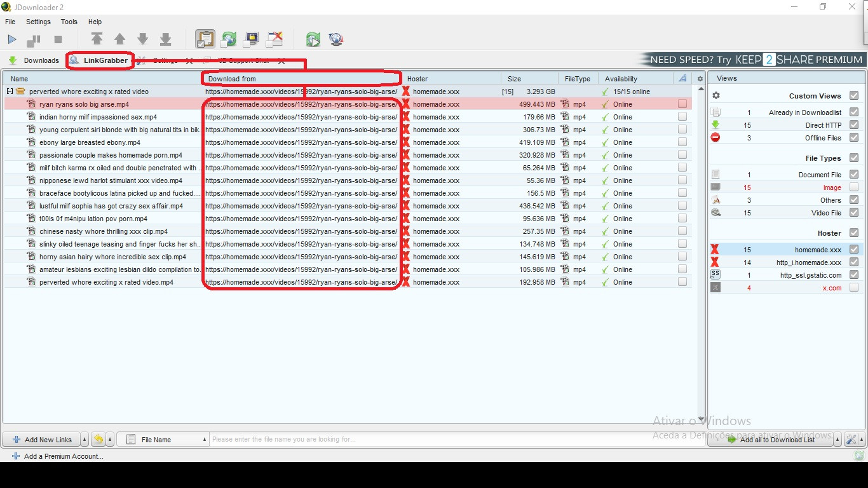Open the Help menu
This screenshot has width=868, height=488.
click(x=95, y=22)
